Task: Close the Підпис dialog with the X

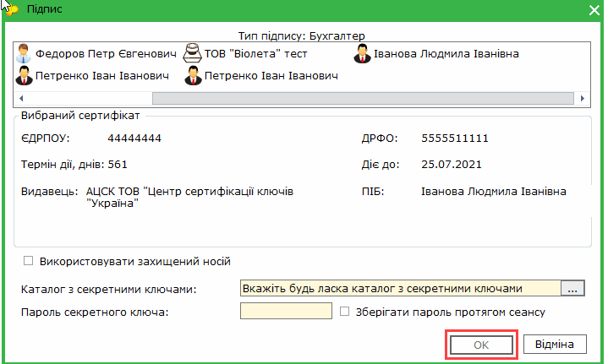Action: pyautogui.click(x=594, y=10)
